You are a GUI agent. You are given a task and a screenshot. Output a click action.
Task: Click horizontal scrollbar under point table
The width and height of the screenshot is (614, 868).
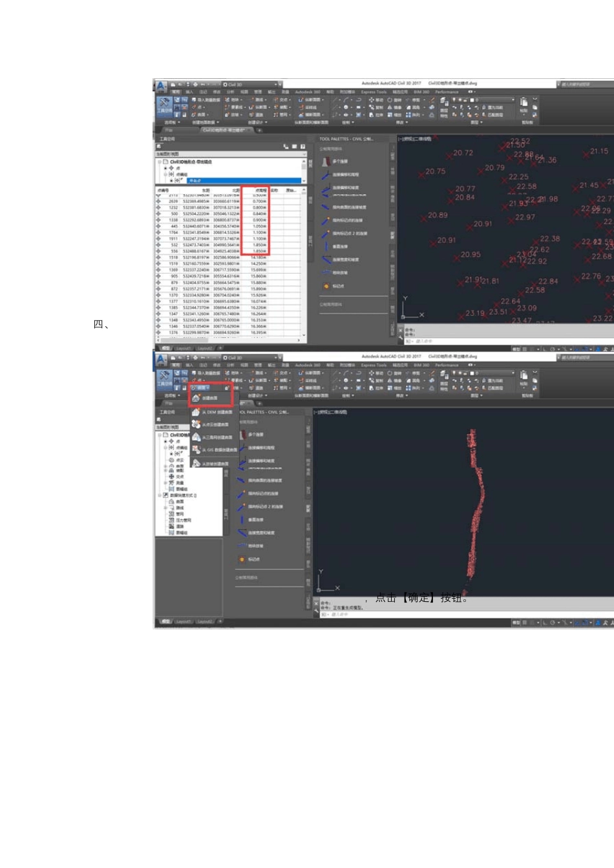[x=228, y=340]
